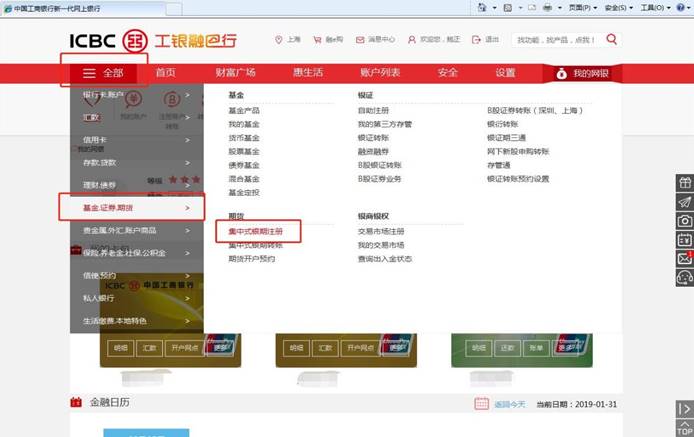Open the 全部 navigation menu

tap(103, 73)
